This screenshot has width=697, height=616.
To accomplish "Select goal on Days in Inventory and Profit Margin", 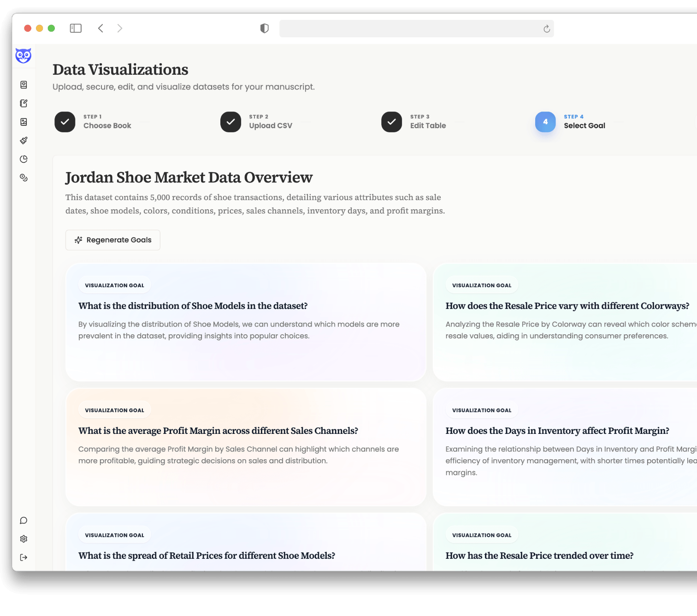I will [x=565, y=447].
